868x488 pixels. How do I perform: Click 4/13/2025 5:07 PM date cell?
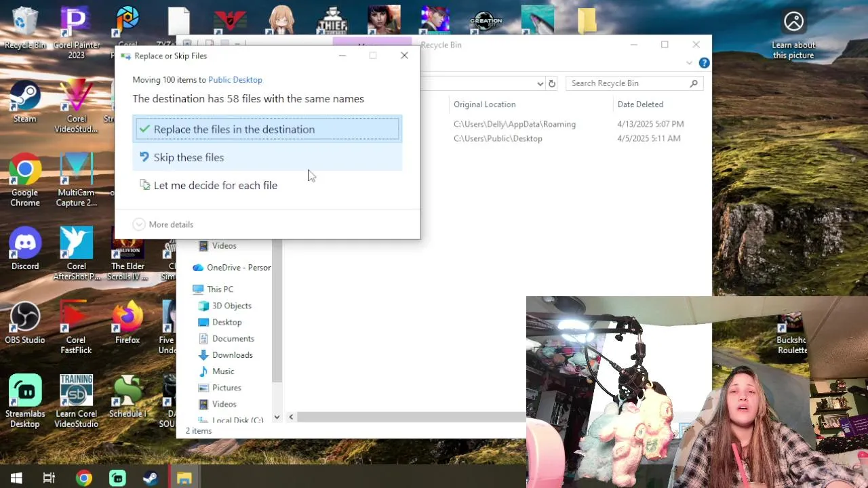650,124
